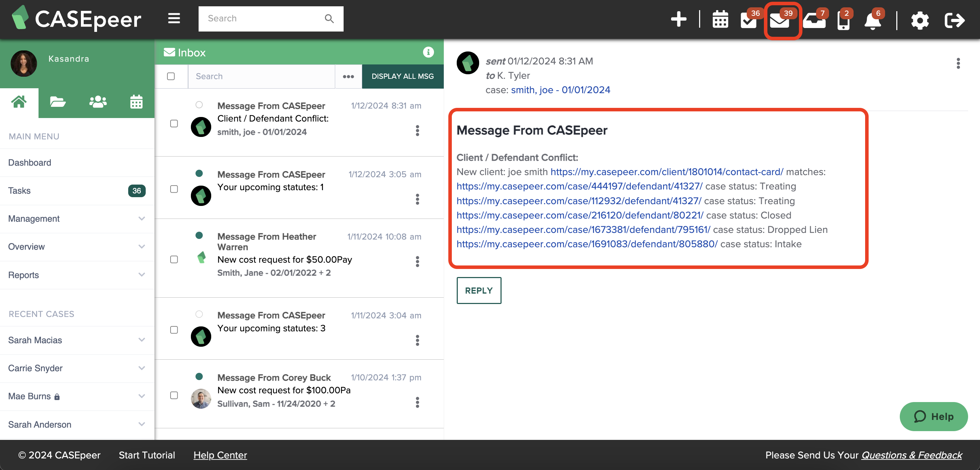Toggle read dot on 1/12/2024 8:31 am message
The height and width of the screenshot is (470, 980).
pyautogui.click(x=199, y=105)
